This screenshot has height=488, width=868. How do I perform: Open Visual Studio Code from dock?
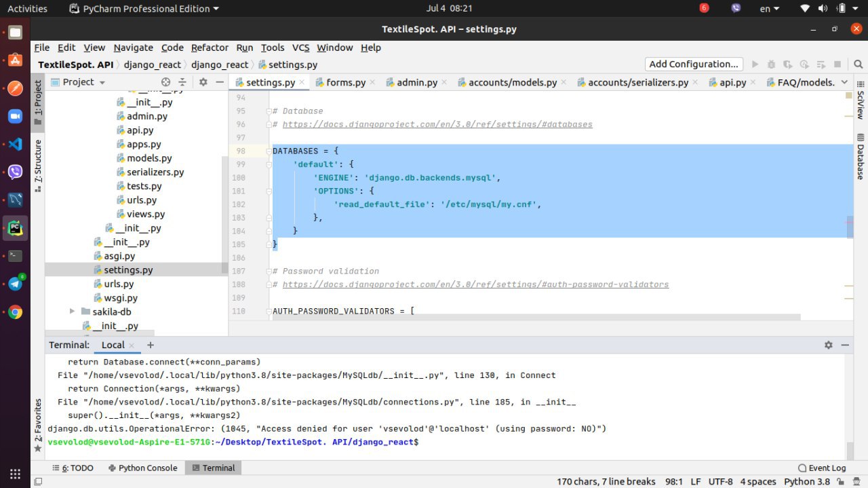click(15, 144)
